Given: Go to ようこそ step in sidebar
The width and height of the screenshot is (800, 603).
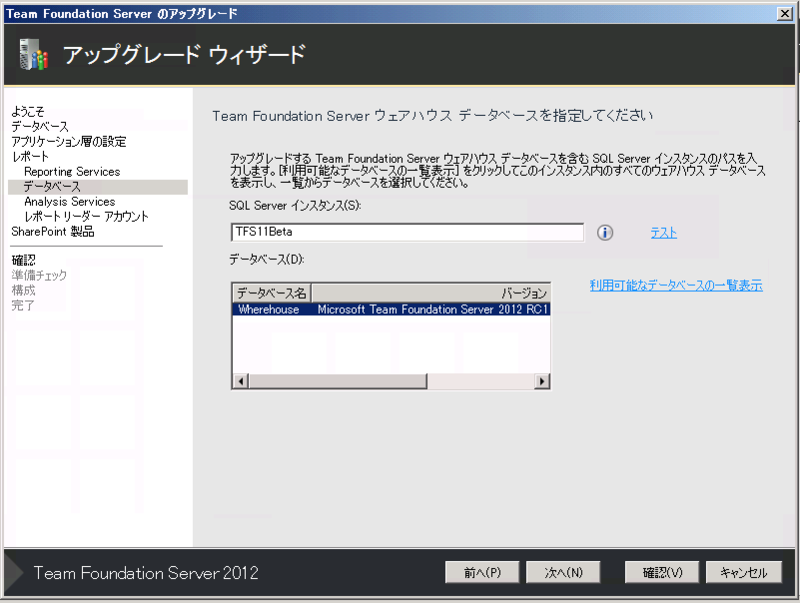Looking at the screenshot, I should (x=28, y=111).
